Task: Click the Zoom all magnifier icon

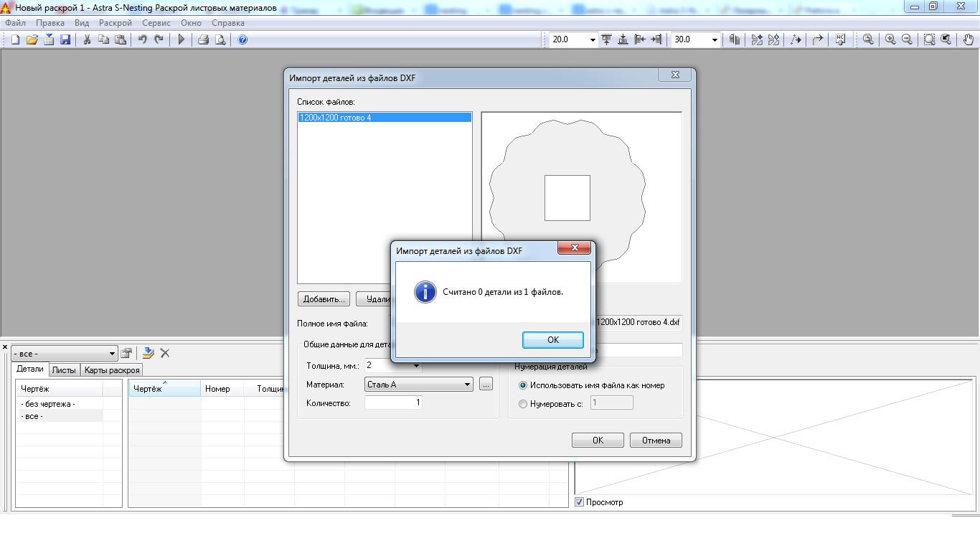Action: 868,40
